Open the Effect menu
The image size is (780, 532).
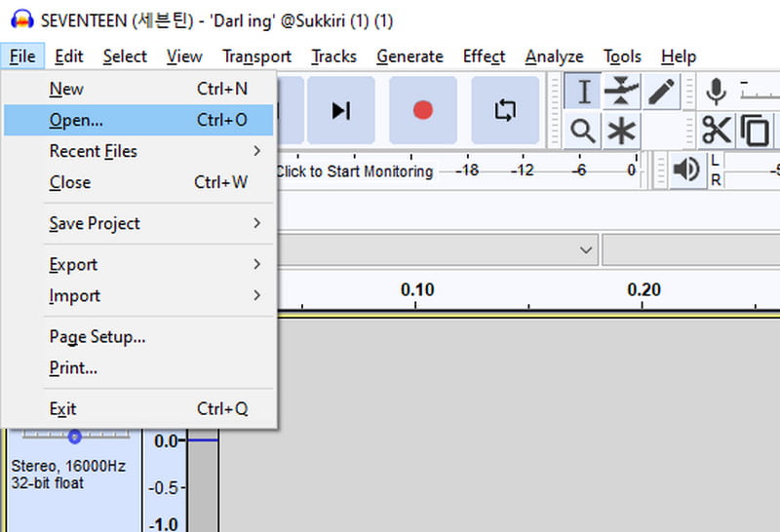click(484, 57)
